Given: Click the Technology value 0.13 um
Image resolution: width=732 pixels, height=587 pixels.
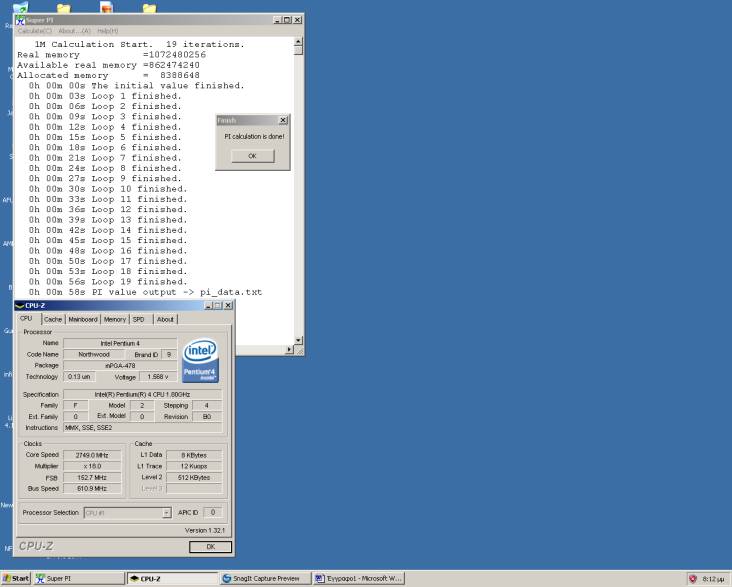Looking at the screenshot, I should (x=79, y=376).
